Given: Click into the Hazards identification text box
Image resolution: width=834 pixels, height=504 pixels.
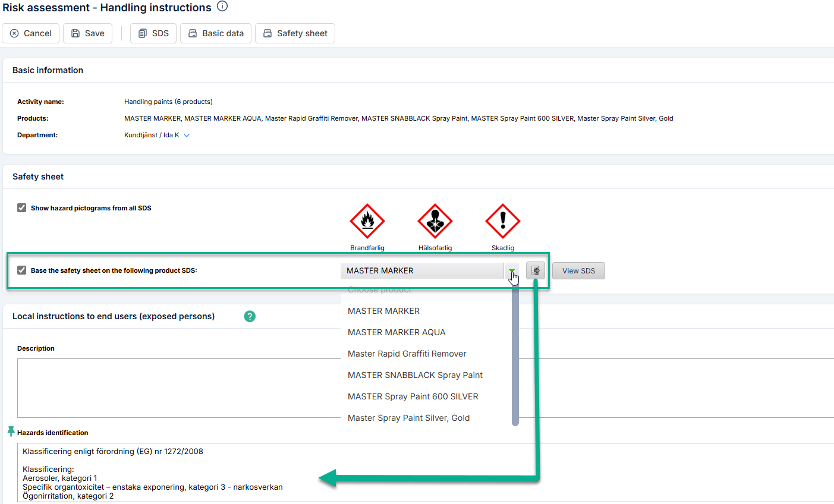Looking at the screenshot, I should tap(426, 472).
